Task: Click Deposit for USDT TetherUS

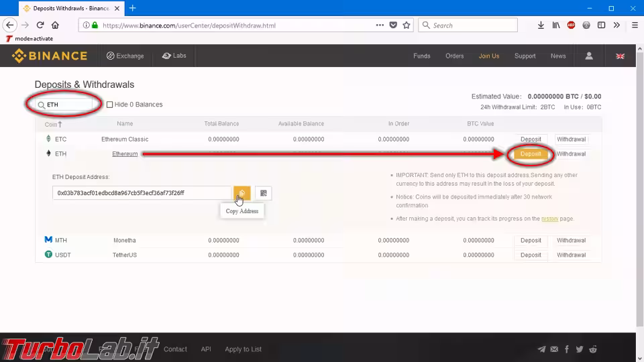Action: click(x=531, y=255)
